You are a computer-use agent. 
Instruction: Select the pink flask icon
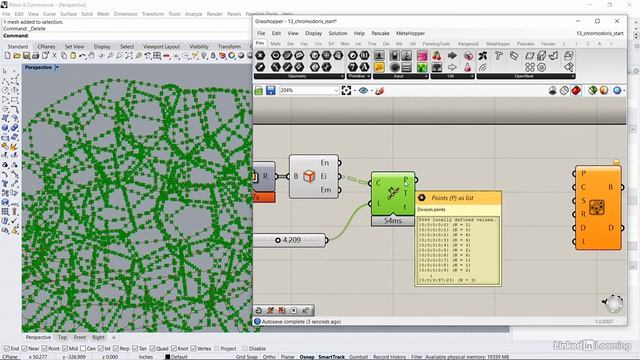[x=468, y=67]
